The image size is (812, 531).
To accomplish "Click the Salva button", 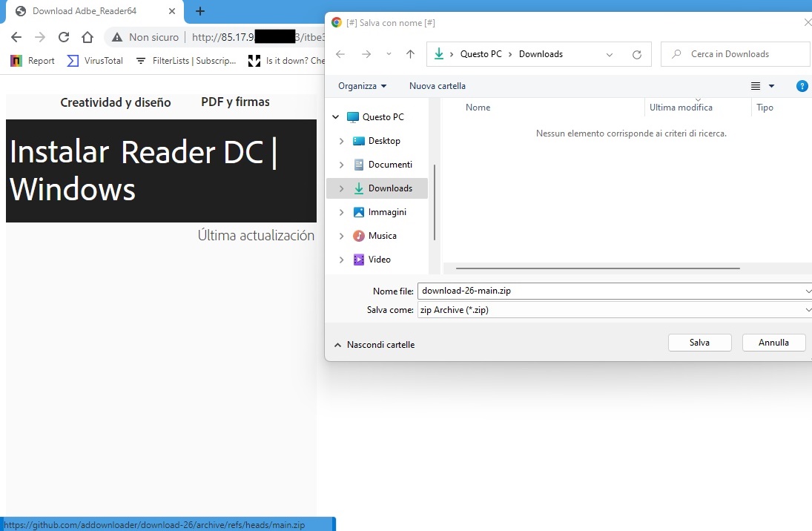I will 699,343.
